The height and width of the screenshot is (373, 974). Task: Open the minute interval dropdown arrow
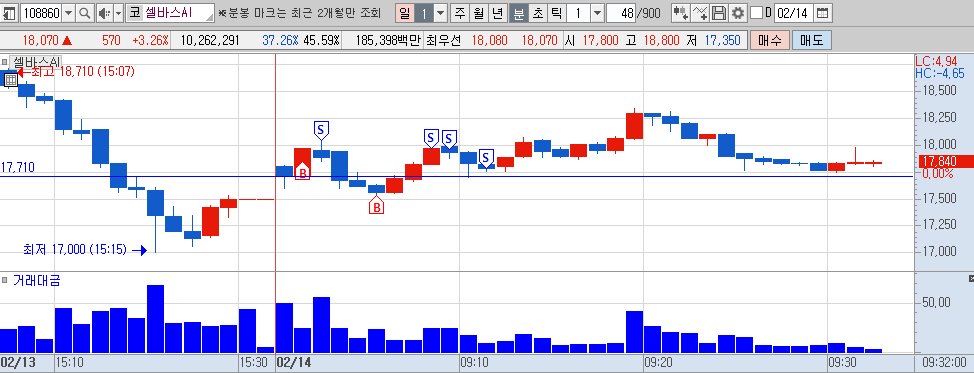pyautogui.click(x=597, y=12)
